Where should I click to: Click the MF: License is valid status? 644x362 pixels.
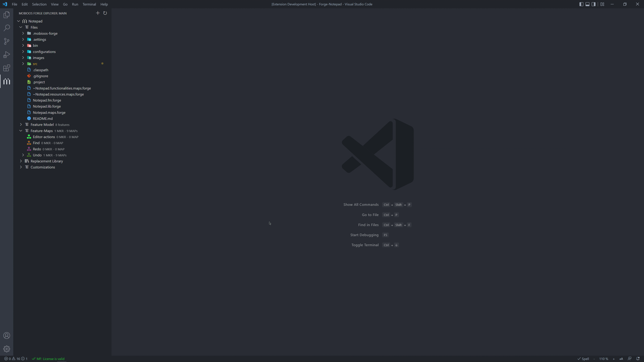tap(48, 359)
